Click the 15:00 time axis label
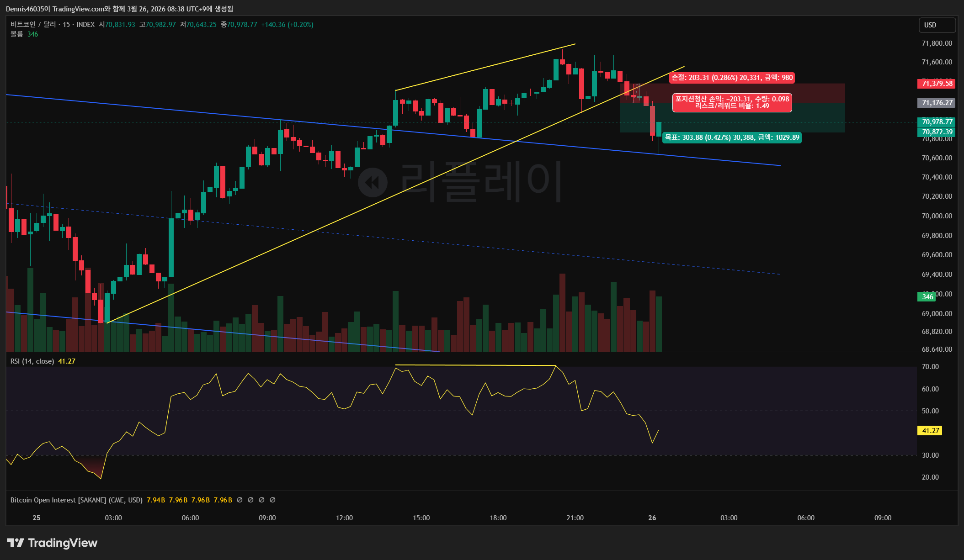This screenshot has width=964, height=560. [421, 518]
